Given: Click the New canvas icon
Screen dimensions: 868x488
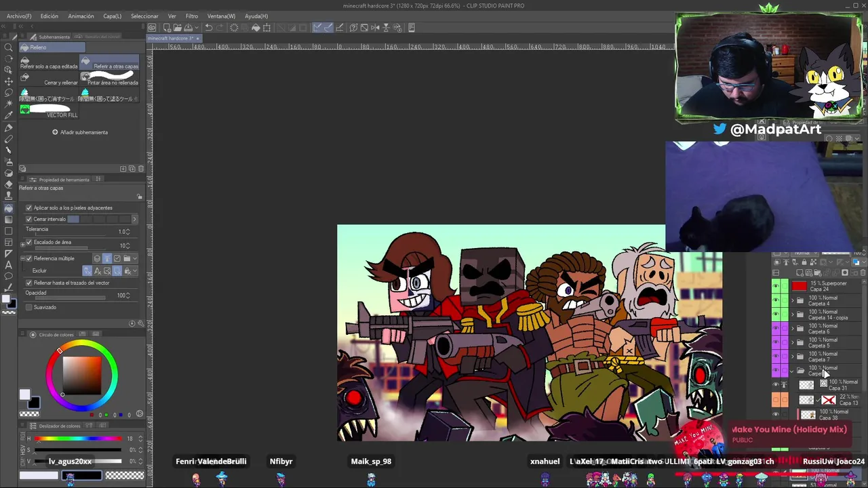Looking at the screenshot, I should tap(167, 28).
